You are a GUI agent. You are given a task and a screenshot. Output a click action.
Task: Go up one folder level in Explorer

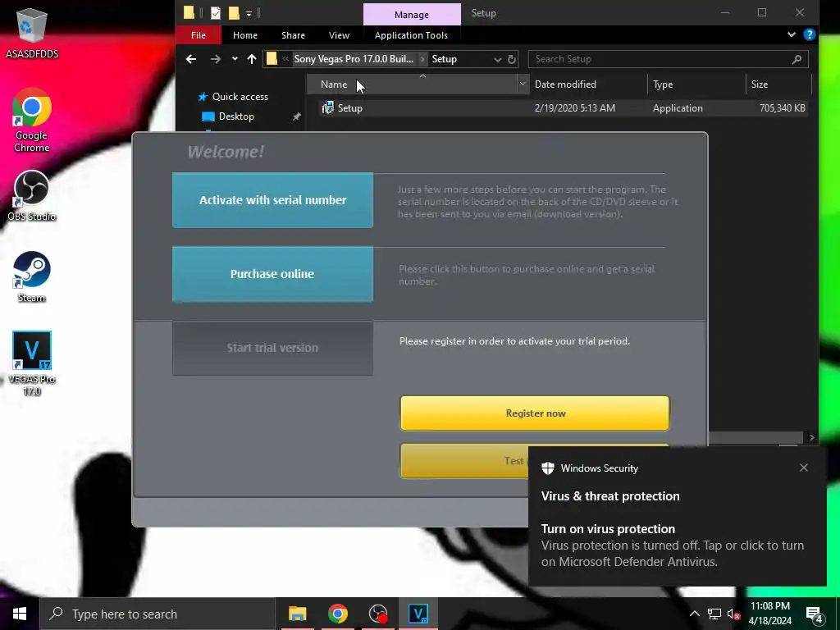[252, 59]
